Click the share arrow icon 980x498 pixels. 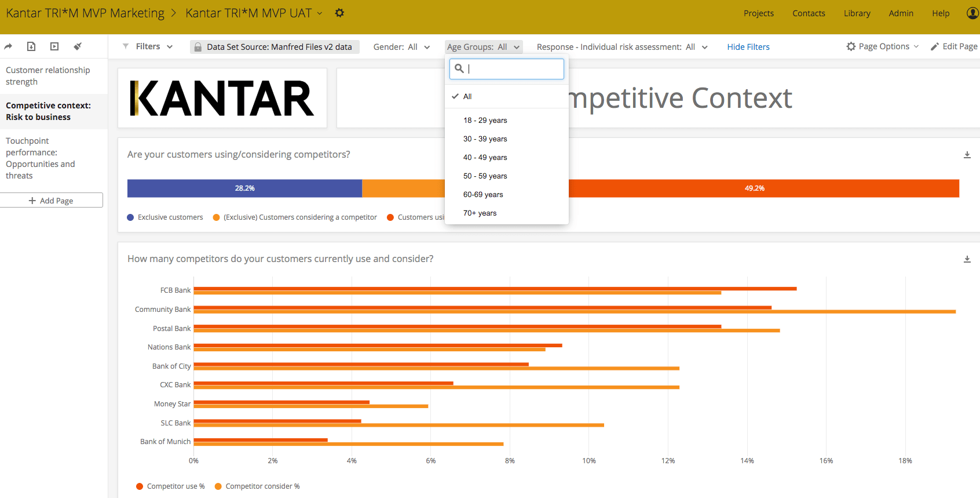[8, 46]
